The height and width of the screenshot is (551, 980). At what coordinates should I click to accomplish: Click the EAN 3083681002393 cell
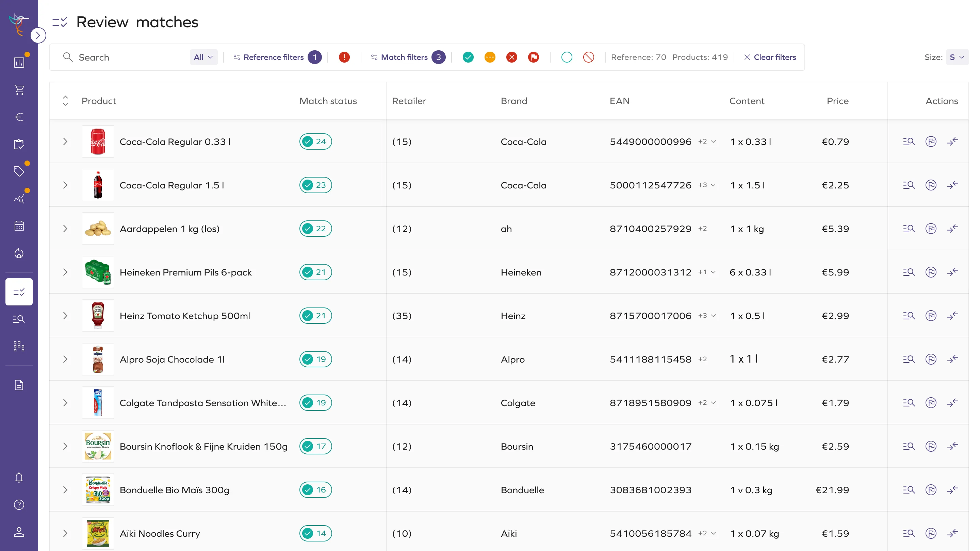(651, 490)
